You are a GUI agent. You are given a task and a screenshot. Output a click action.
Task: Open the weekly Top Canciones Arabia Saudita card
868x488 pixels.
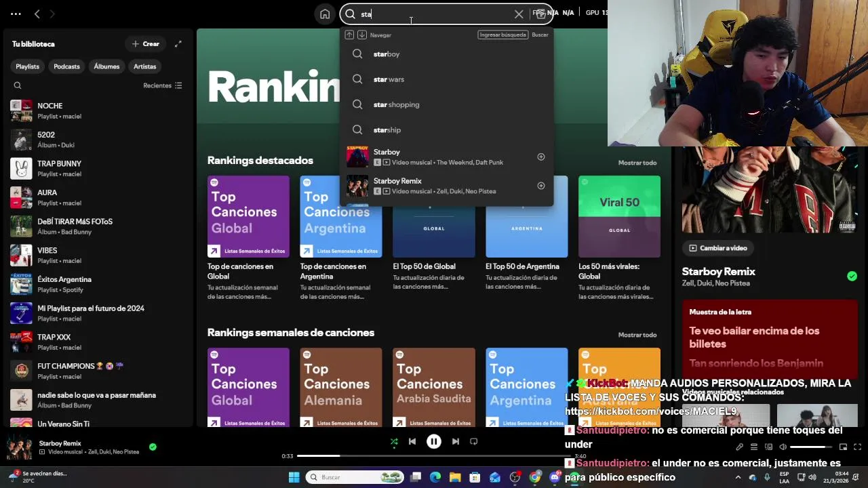point(434,386)
